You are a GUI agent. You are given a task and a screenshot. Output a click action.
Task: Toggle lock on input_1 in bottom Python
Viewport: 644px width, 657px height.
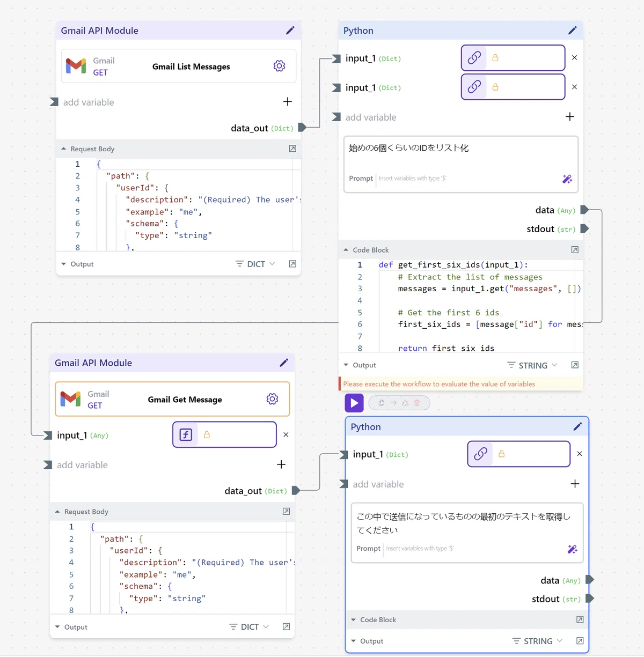click(501, 454)
